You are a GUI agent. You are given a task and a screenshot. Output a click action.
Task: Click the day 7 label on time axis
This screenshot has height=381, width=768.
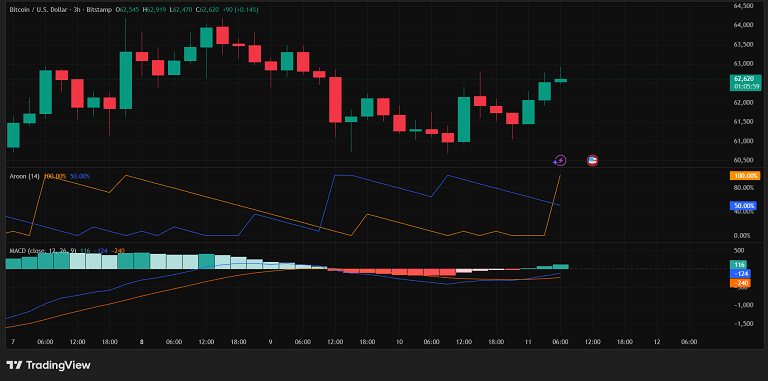[x=13, y=342]
